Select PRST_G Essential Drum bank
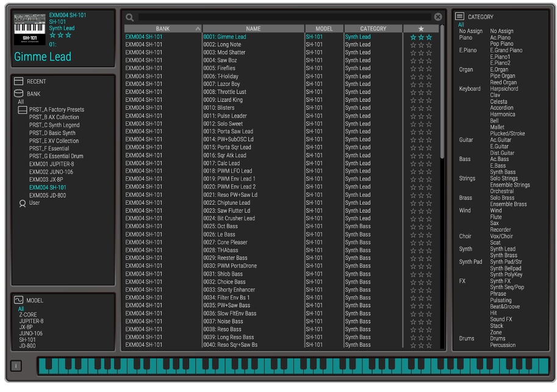Image resolution: width=557 pixels, height=392 pixels. coord(56,156)
